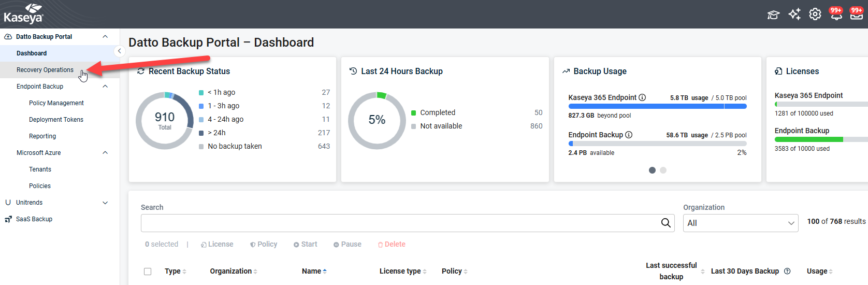Collapse the sidebar with the arrow button

pyautogui.click(x=119, y=51)
